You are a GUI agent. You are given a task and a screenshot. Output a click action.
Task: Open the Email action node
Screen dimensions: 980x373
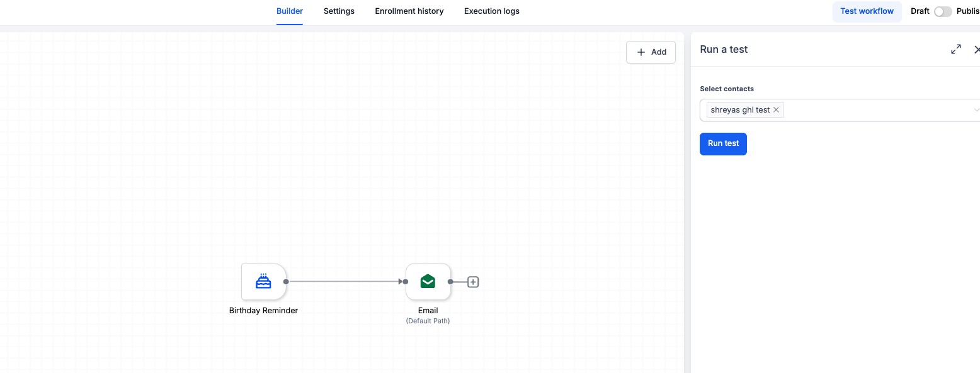coord(428,281)
